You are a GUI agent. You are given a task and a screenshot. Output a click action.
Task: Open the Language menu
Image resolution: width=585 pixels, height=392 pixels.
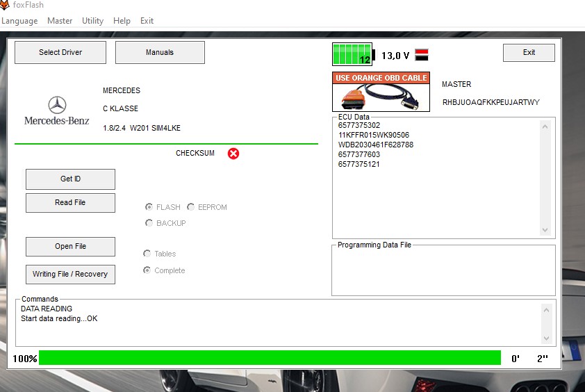point(19,21)
